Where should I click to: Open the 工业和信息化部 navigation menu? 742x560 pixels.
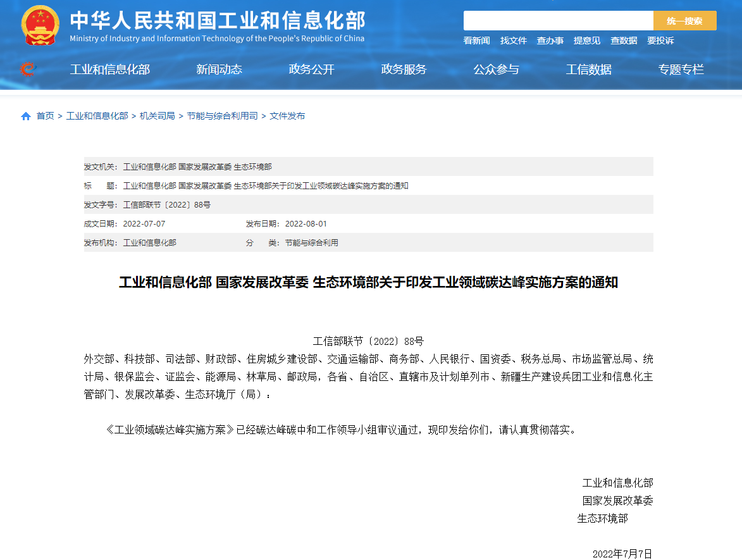[x=109, y=70]
